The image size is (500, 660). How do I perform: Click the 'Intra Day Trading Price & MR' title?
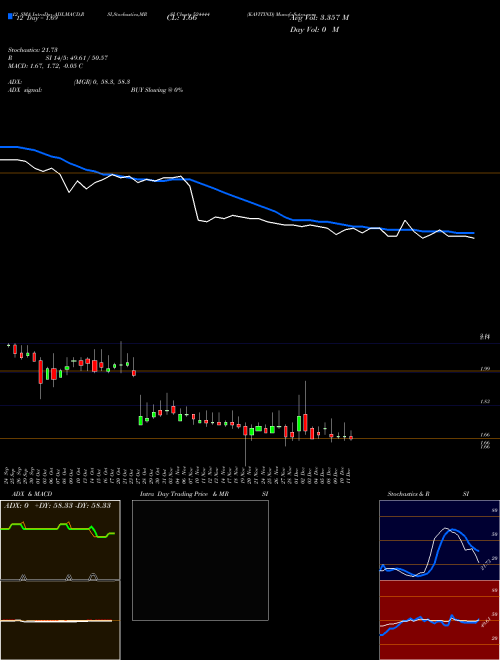184,494
